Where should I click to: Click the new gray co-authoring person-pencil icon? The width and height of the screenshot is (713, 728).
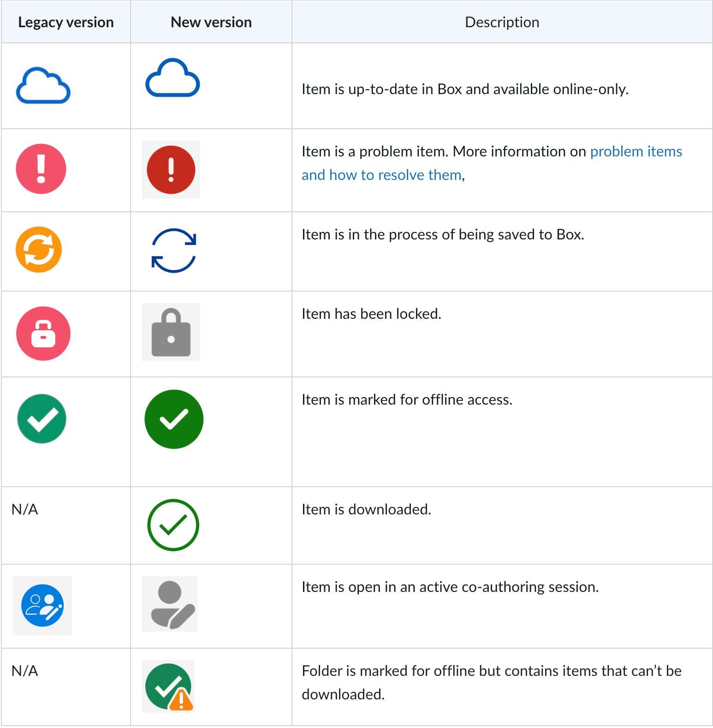click(x=170, y=604)
